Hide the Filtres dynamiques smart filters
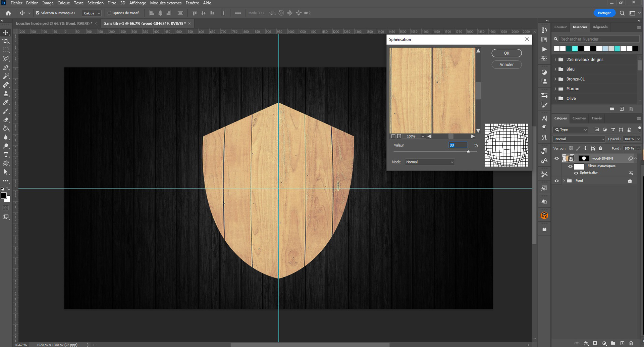 coord(570,166)
